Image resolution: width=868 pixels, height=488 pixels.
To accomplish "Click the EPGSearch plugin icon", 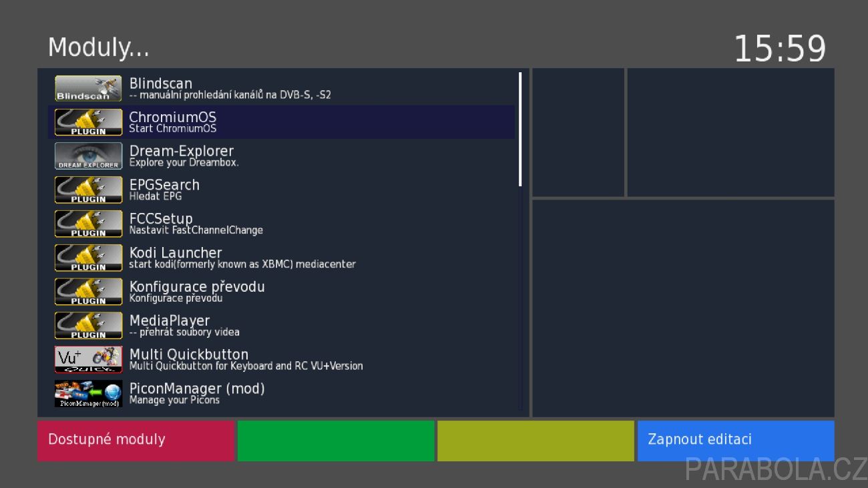I will pos(88,190).
